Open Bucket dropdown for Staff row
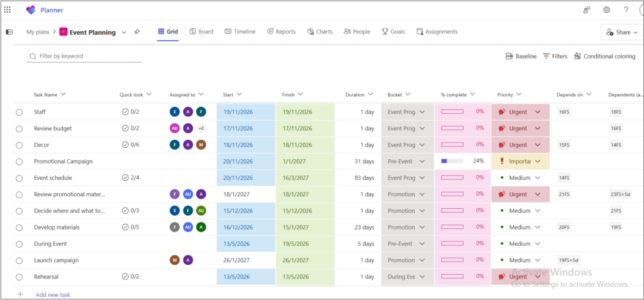This screenshot has width=644, height=300. tap(422, 112)
